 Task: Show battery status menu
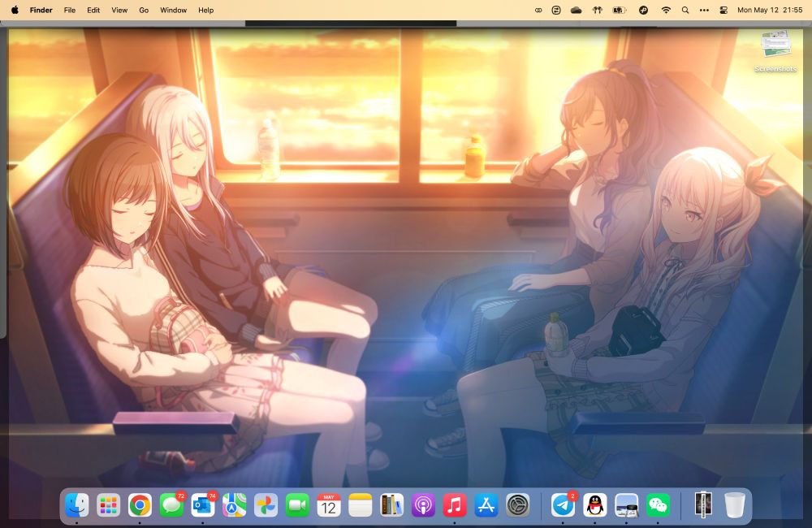620,10
